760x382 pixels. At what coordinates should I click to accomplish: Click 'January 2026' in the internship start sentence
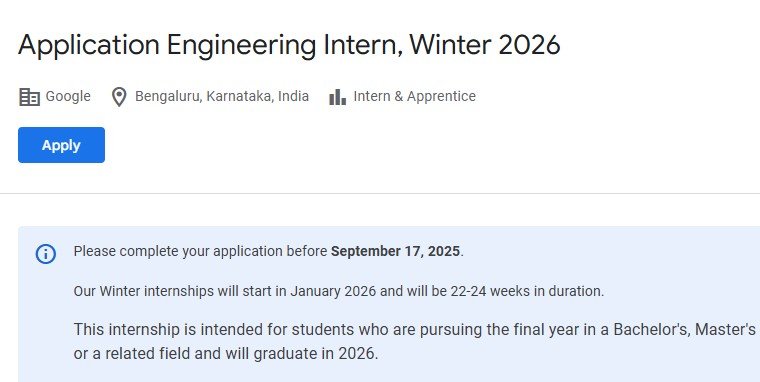pyautogui.click(x=333, y=291)
